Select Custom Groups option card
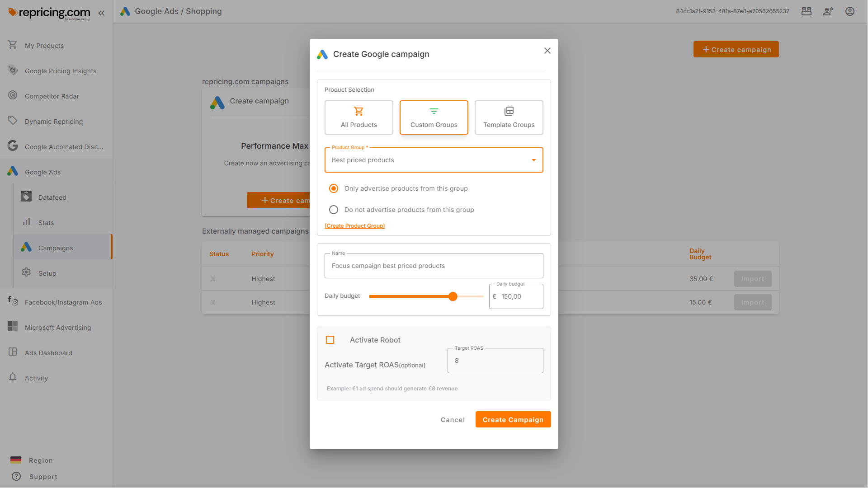Screen dimensions: 868x488 (434, 117)
